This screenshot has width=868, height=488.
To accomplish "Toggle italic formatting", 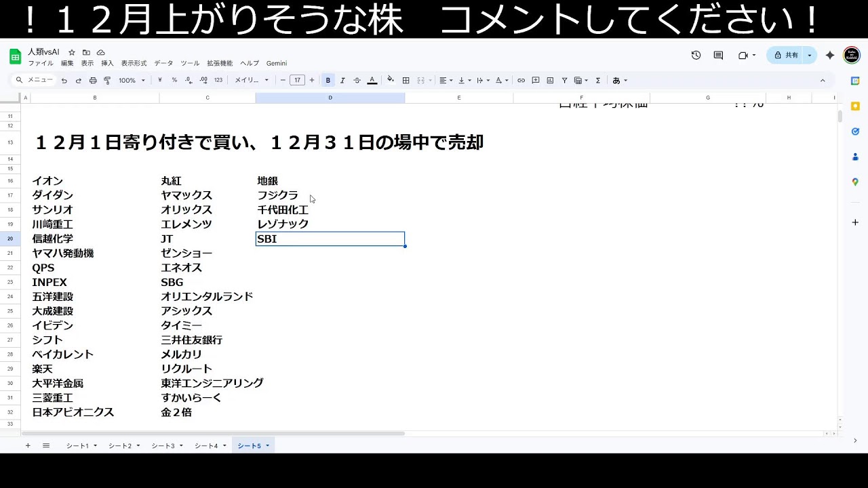I will click(342, 80).
